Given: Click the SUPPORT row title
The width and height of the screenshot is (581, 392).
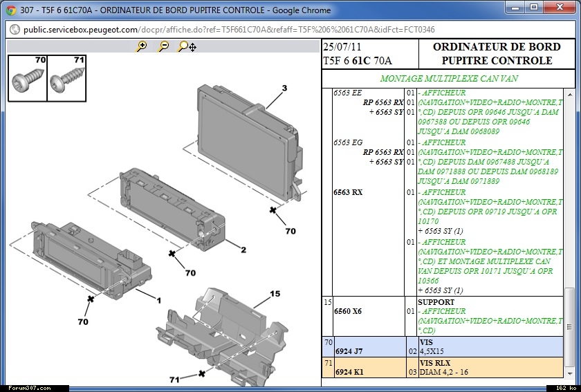Looking at the screenshot, I should pyautogui.click(x=436, y=302).
